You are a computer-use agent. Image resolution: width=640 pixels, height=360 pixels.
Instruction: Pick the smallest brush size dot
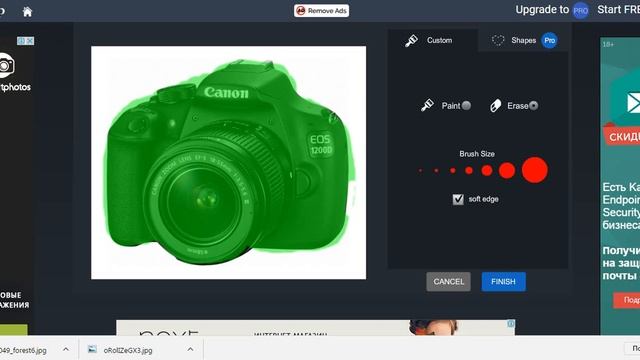pyautogui.click(x=420, y=171)
